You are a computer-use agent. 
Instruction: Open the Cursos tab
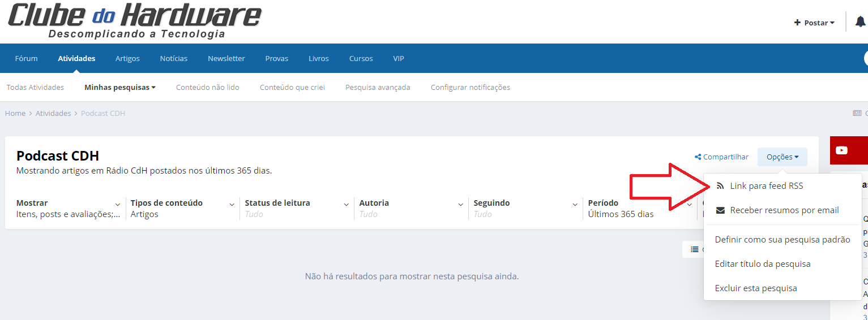[x=361, y=58]
